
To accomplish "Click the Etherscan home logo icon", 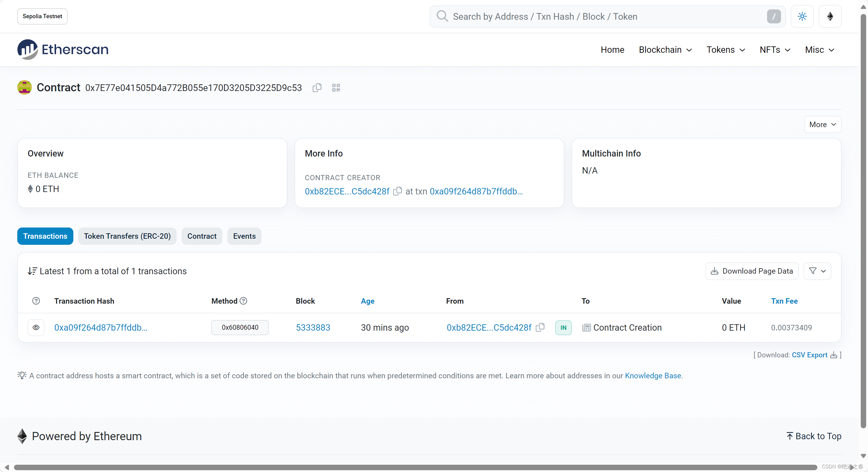I will click(27, 49).
